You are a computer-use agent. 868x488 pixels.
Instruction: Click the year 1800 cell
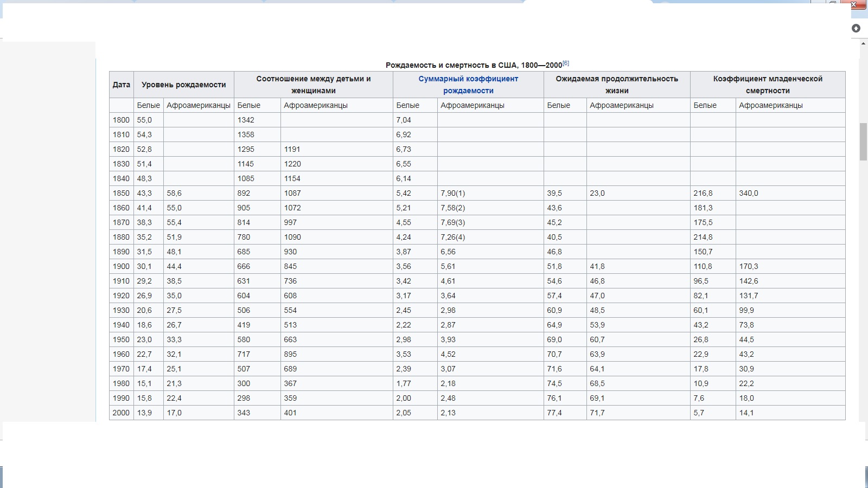121,120
